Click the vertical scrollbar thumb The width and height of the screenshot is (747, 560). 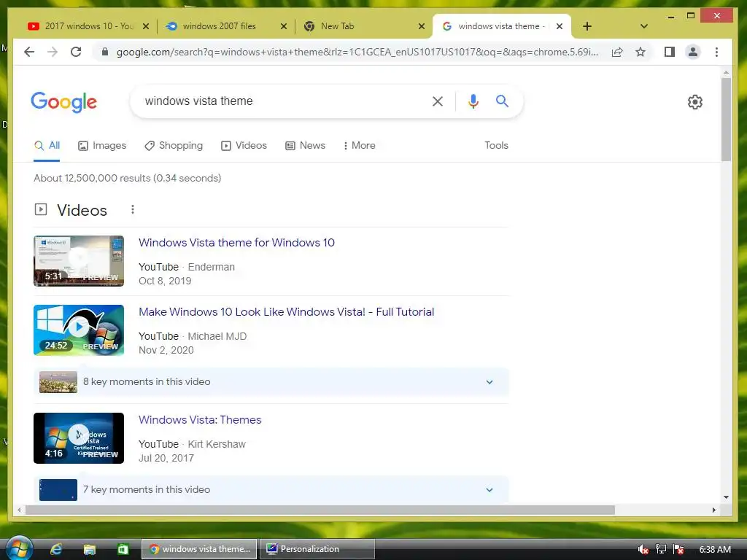(x=726, y=119)
